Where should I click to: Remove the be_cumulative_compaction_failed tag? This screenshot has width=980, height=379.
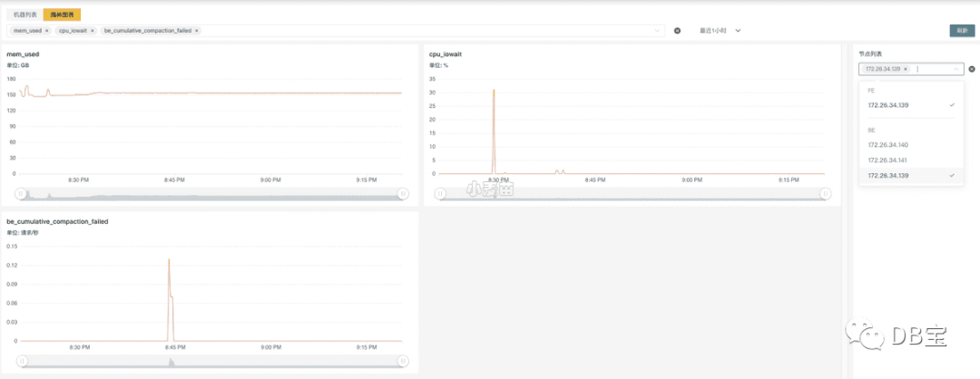(196, 31)
